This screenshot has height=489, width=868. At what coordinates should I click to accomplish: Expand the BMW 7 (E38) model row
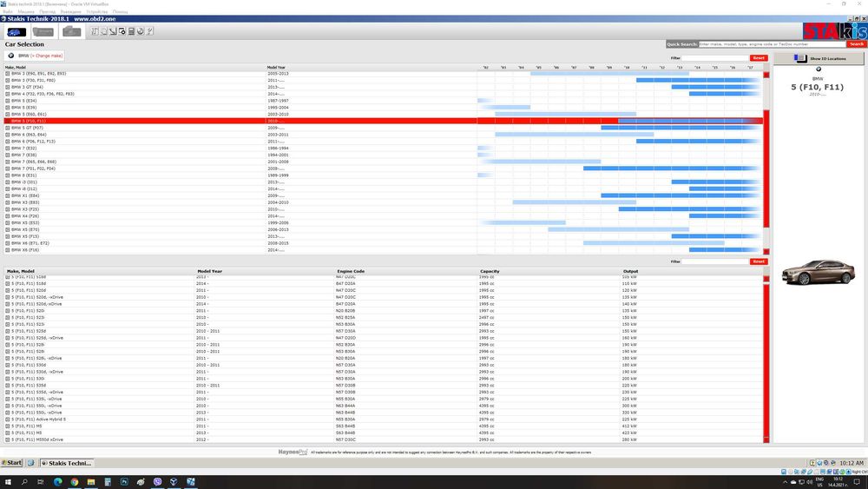(x=8, y=155)
